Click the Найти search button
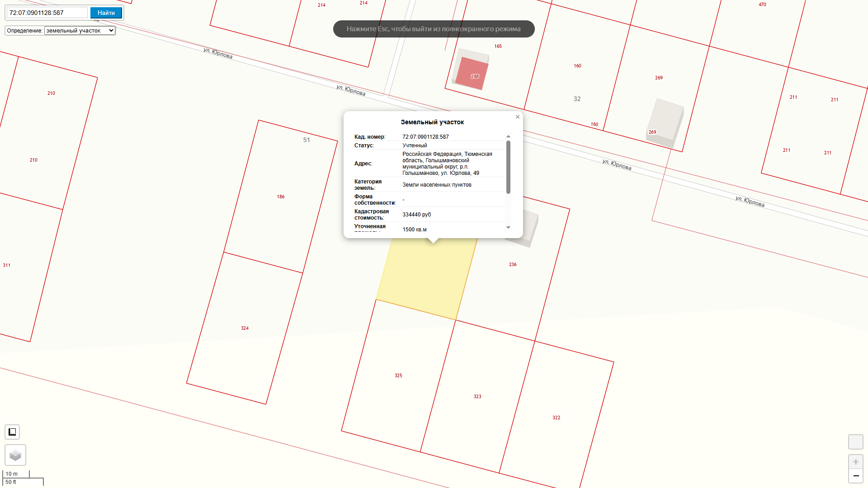The width and height of the screenshot is (868, 488). coord(106,13)
